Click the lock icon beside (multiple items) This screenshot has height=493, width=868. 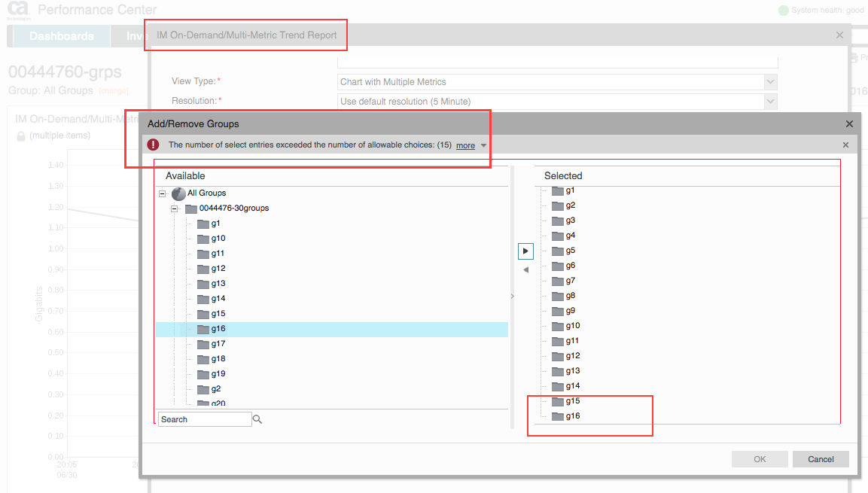point(21,135)
